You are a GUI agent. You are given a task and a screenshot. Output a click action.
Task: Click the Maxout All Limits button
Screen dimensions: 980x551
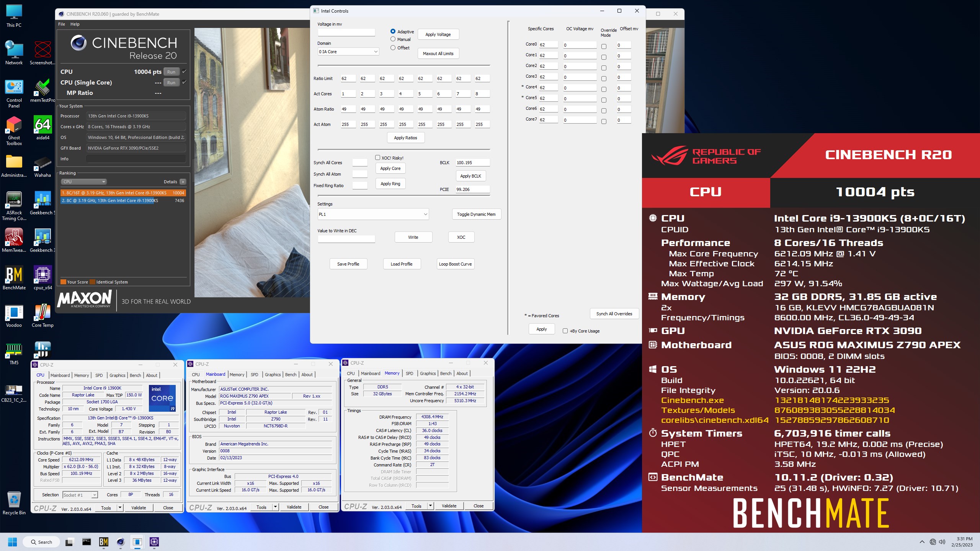tap(438, 54)
